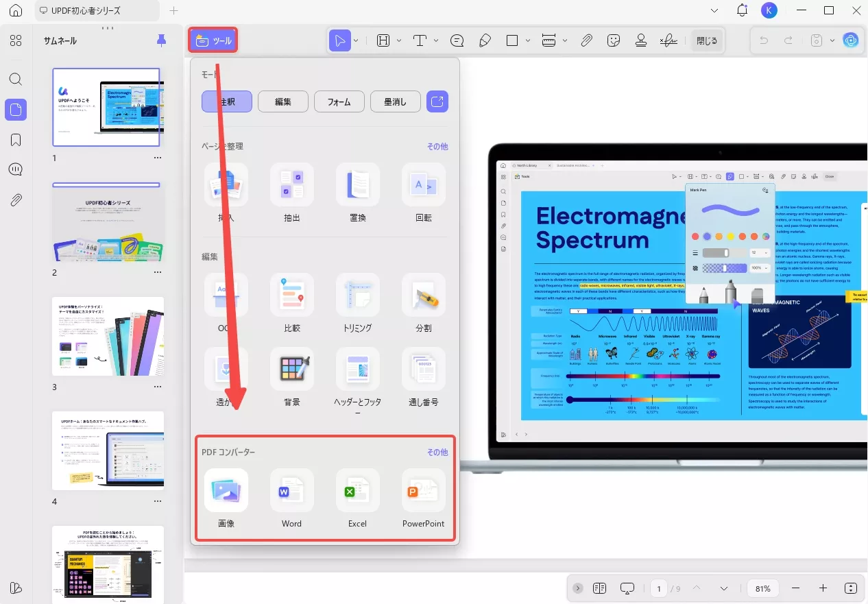Switch to 編集 mode
This screenshot has height=604, width=868.
(283, 101)
